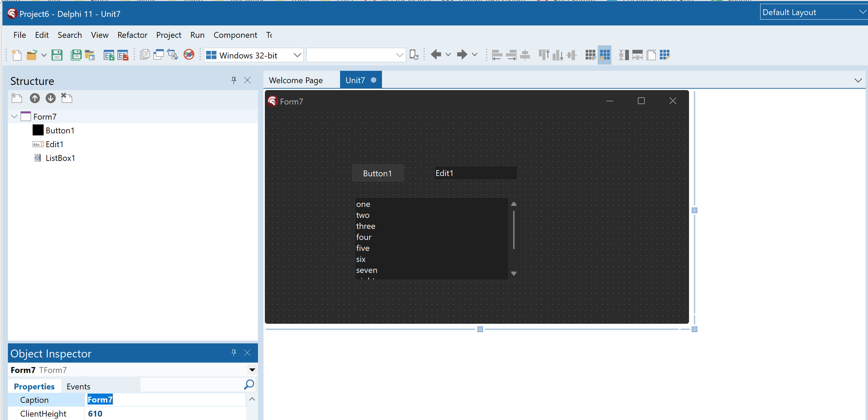Screen dimensions: 868x420
Task: Click the Save All toolbar icon
Action: tap(76, 55)
